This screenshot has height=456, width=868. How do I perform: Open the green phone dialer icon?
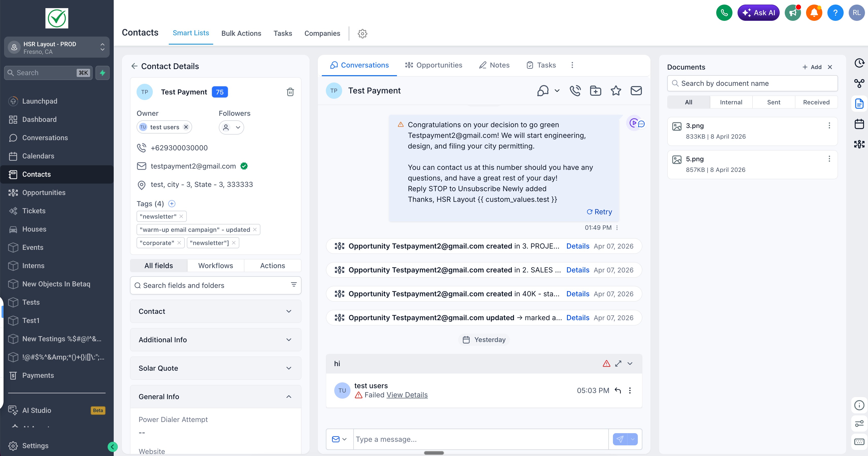(724, 13)
